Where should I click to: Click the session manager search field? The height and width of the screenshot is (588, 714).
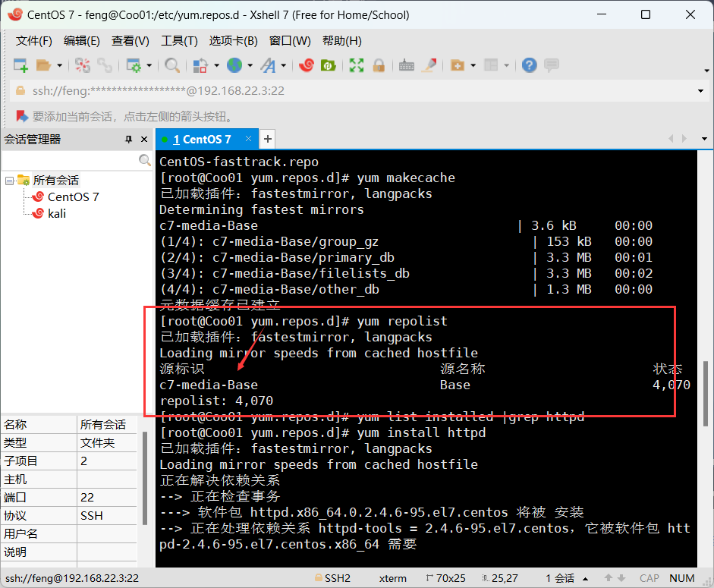coord(70,160)
